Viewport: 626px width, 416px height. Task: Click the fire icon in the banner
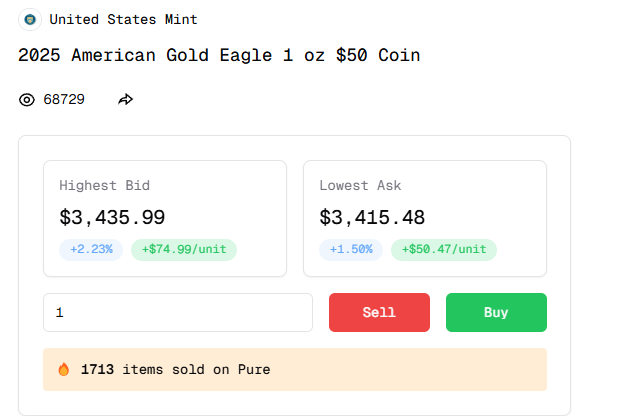pos(64,370)
